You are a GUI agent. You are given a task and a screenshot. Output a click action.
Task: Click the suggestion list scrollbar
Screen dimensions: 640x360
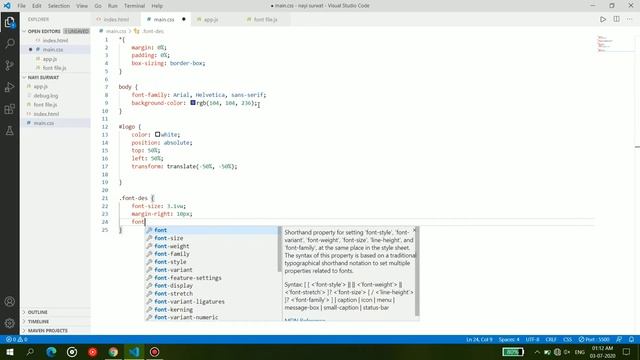point(280,249)
